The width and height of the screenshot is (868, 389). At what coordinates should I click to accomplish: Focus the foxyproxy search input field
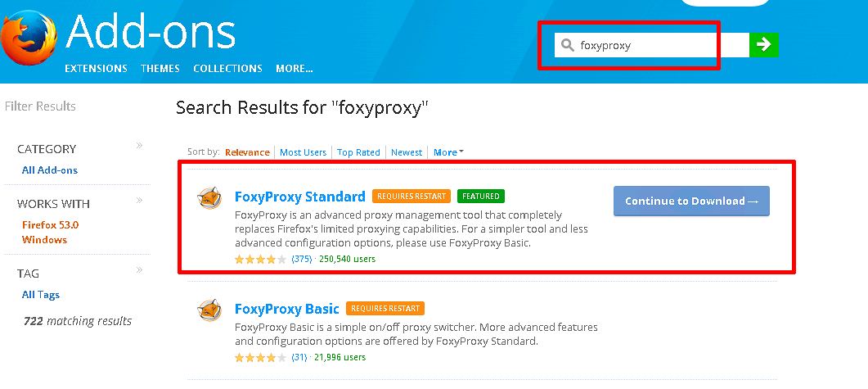point(652,45)
